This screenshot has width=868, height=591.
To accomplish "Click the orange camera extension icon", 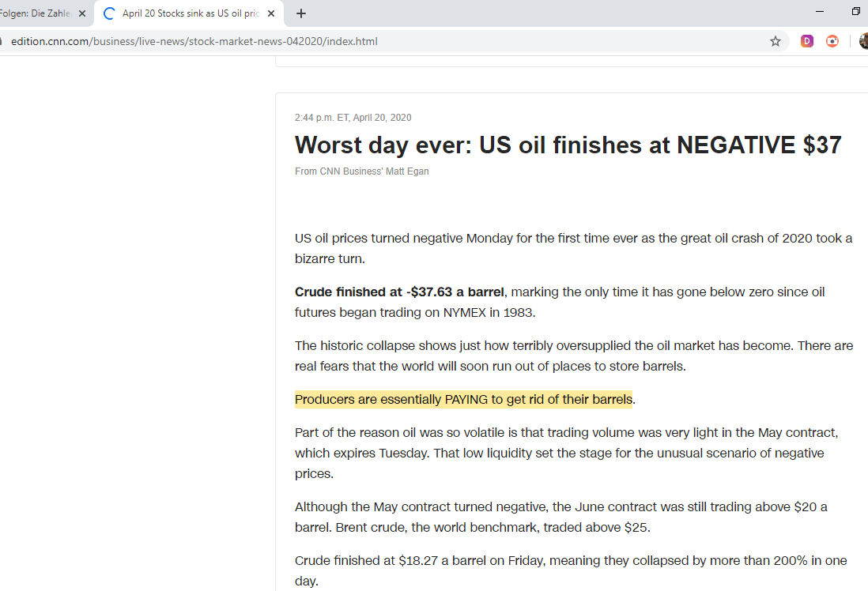I will (832, 41).
